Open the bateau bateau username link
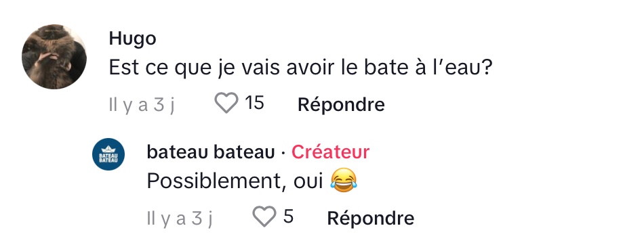This screenshot has width=644, height=249. 211,152
